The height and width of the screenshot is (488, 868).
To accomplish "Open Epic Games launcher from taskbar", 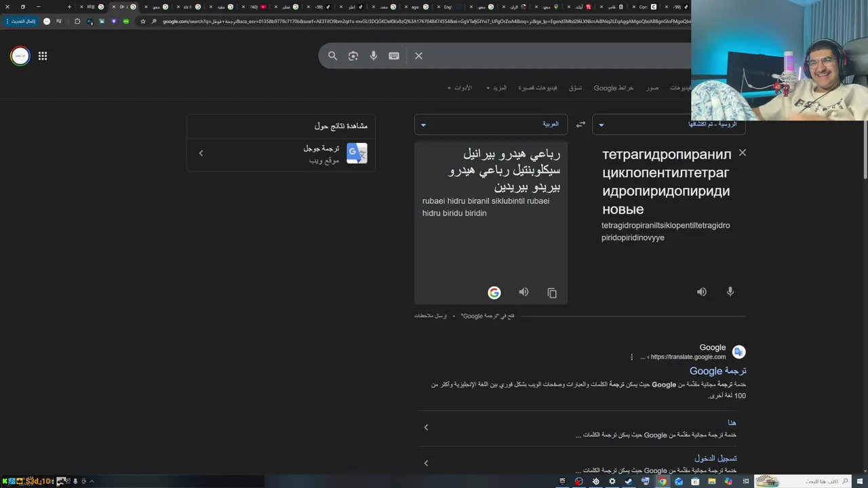I will [562, 481].
